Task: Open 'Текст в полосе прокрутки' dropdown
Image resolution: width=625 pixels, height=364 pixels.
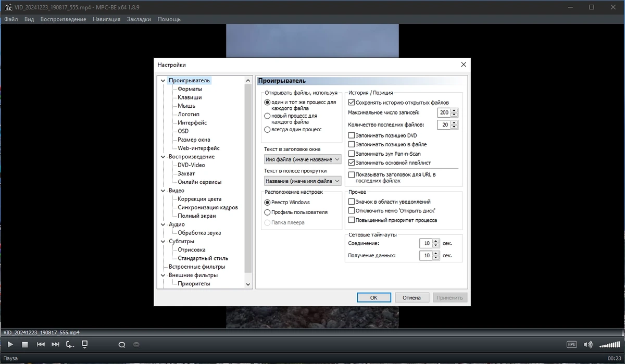Action: tap(302, 181)
